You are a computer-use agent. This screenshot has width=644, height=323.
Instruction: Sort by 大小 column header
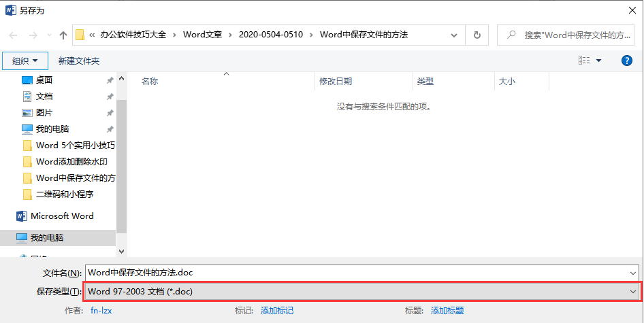(x=506, y=82)
